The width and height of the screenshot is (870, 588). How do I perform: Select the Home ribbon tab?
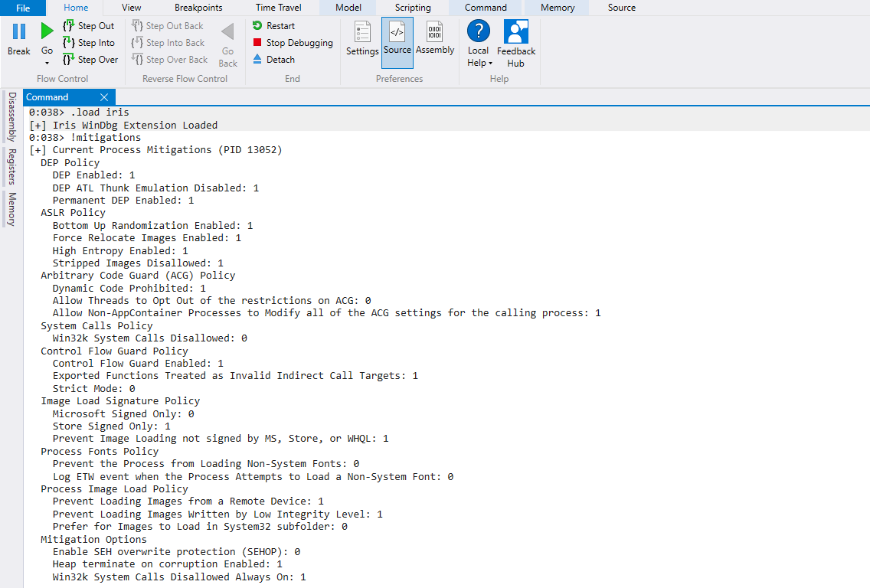click(76, 8)
